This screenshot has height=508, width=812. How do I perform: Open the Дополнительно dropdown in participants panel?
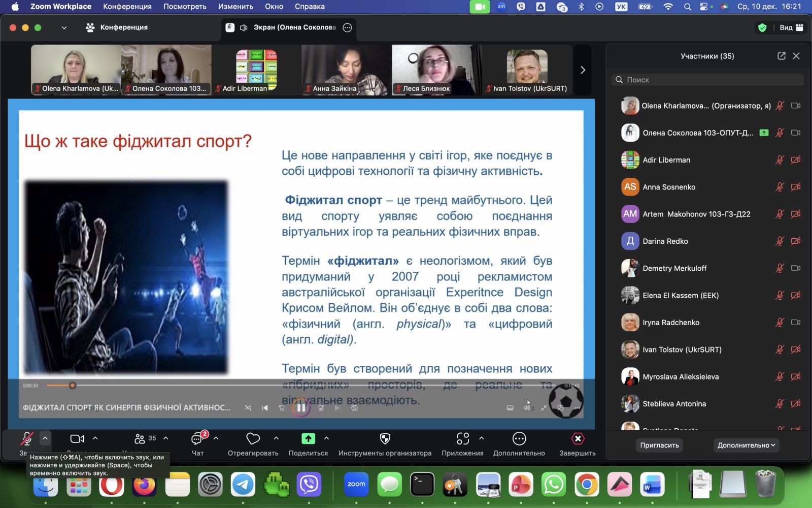746,445
